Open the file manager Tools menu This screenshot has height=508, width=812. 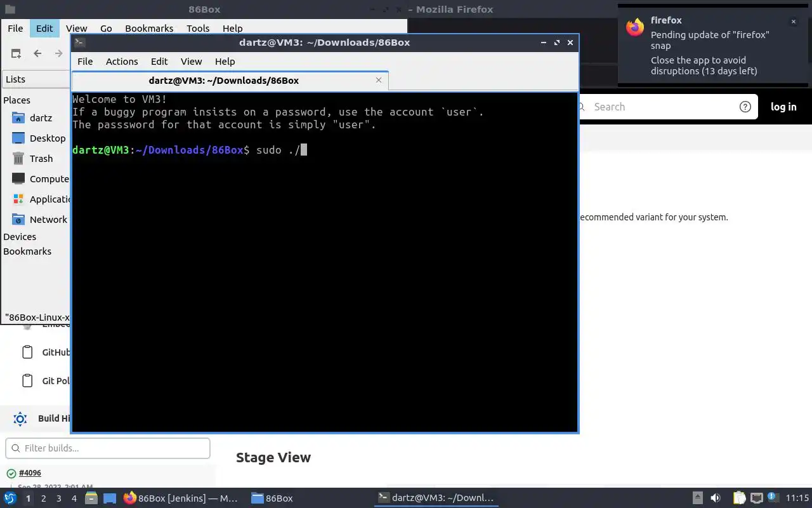(x=198, y=29)
